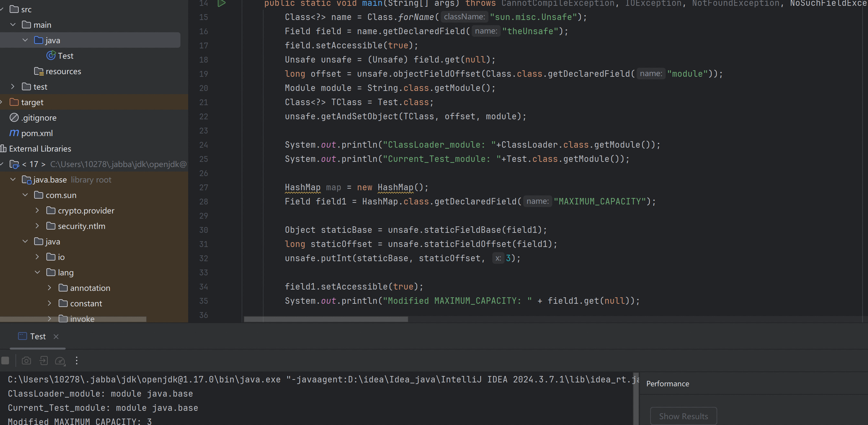Click the java.base library root folder icon
This screenshot has width=868, height=425.
pyautogui.click(x=26, y=180)
